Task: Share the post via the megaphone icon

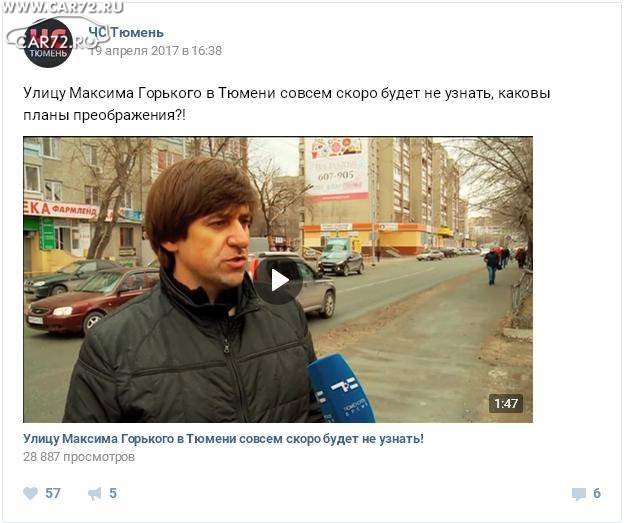Action: [x=95, y=494]
